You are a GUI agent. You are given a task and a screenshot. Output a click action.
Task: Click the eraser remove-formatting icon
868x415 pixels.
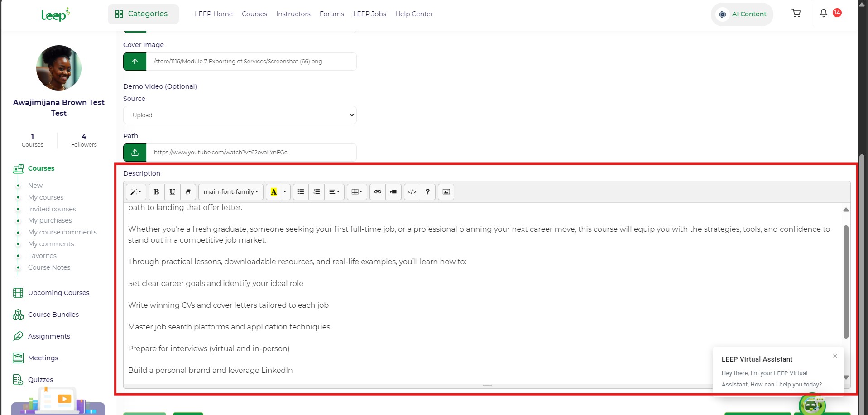[188, 192]
